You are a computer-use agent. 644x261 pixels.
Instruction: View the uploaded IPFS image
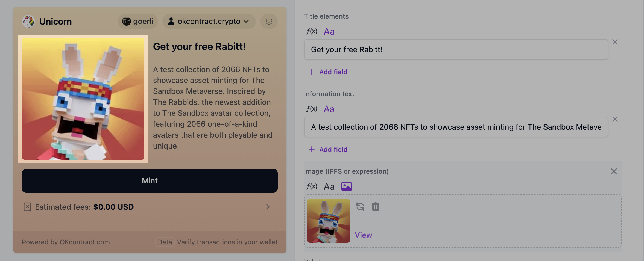(x=363, y=235)
